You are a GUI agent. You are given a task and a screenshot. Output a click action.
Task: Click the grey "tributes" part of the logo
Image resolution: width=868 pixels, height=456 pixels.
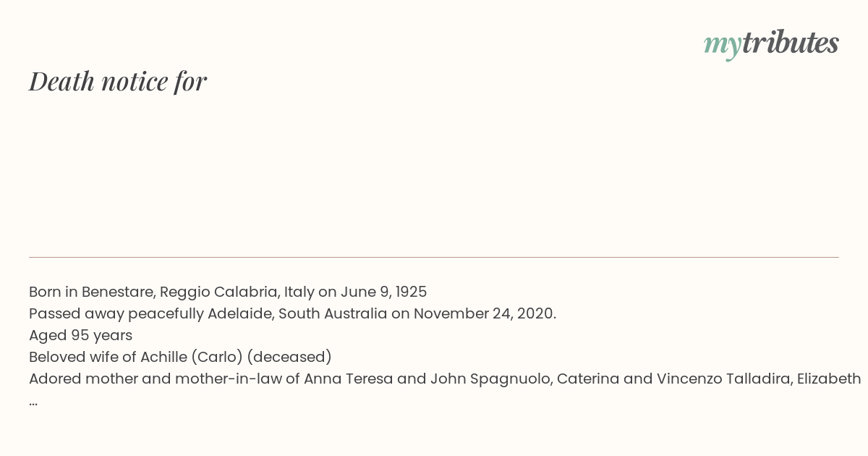[x=791, y=43]
